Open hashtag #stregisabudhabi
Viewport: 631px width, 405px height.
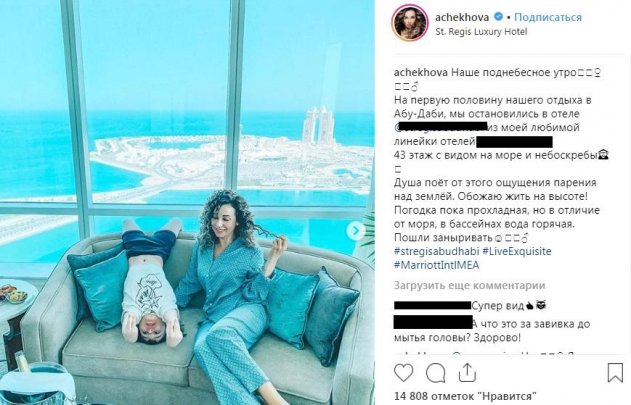pos(437,251)
